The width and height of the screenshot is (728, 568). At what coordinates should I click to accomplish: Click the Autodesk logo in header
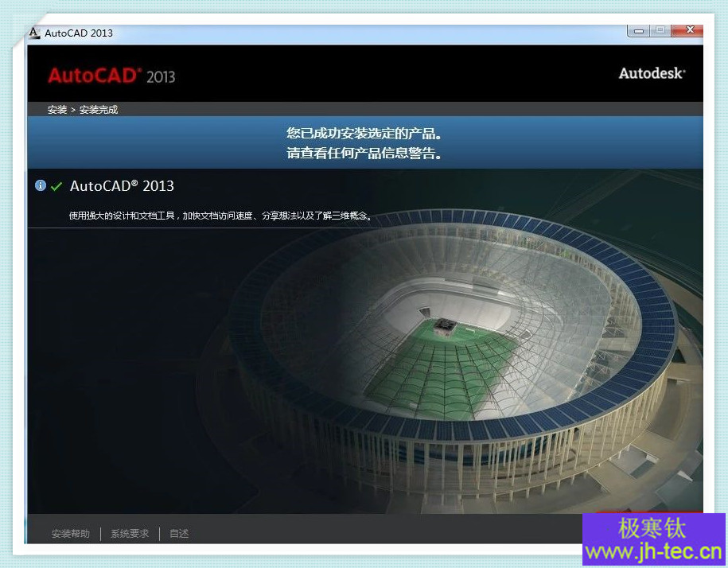(652, 73)
